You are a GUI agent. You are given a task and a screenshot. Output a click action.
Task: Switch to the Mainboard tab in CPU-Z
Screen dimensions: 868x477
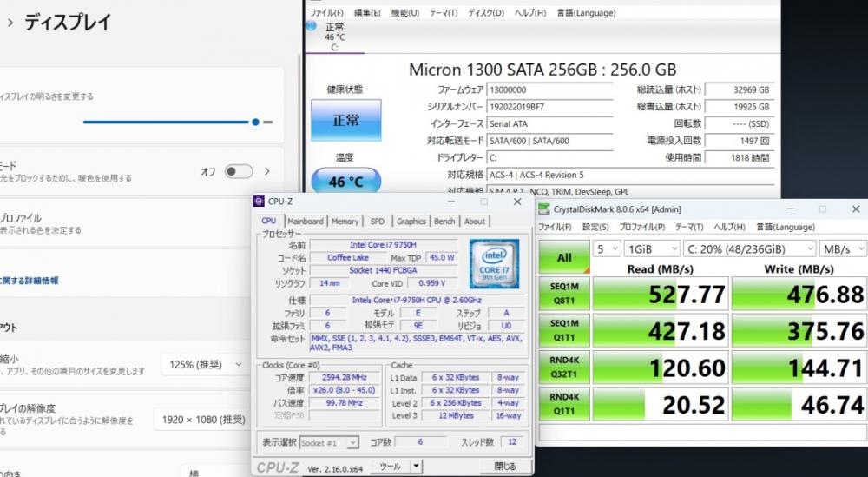(x=305, y=222)
